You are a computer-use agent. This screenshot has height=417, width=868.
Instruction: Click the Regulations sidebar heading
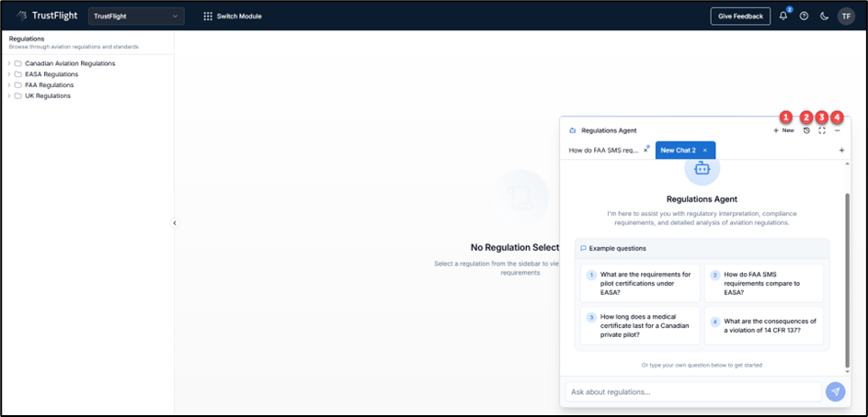(x=27, y=39)
